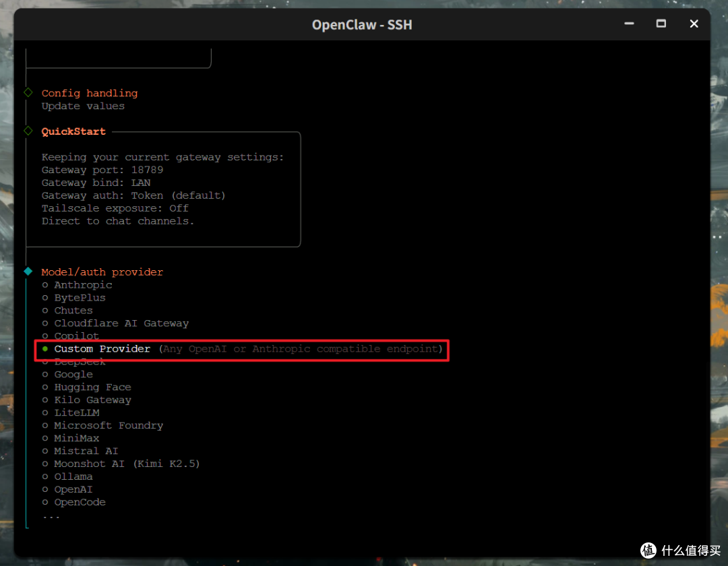Select the Ollama provider
The height and width of the screenshot is (566, 728).
pos(67,476)
